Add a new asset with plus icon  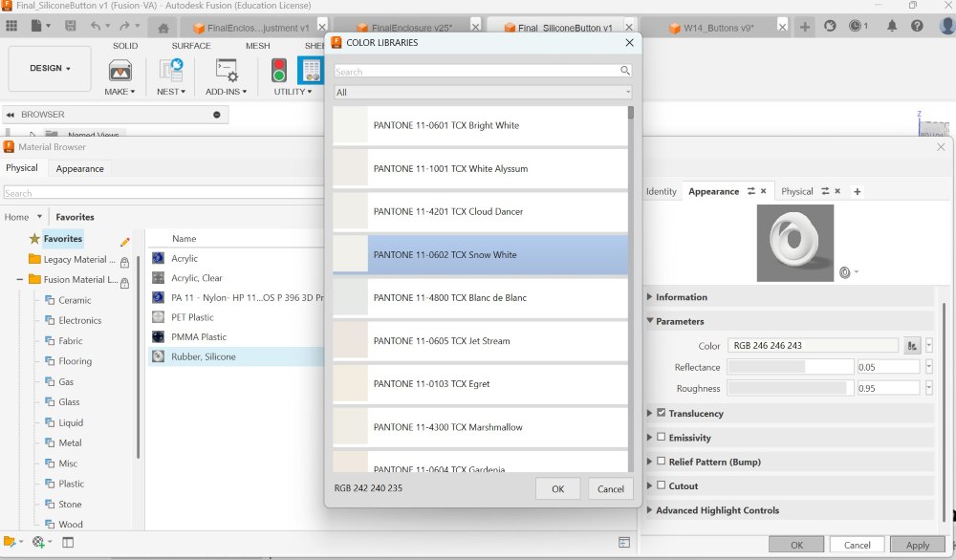pos(858,191)
